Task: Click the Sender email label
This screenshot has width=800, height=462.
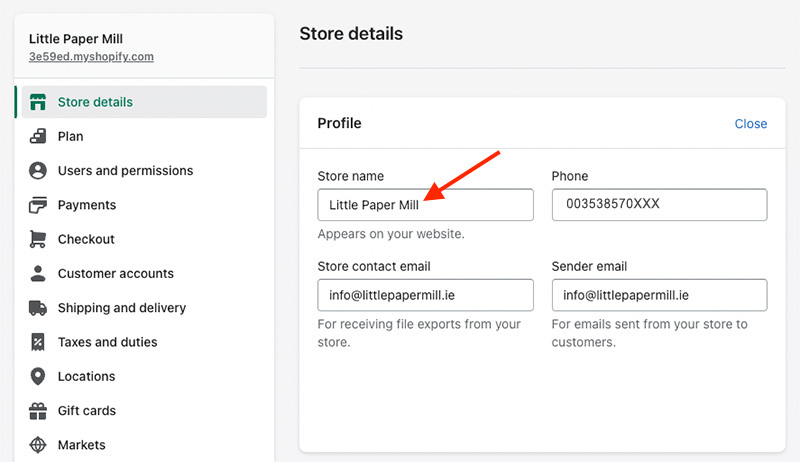Action: pos(589,266)
